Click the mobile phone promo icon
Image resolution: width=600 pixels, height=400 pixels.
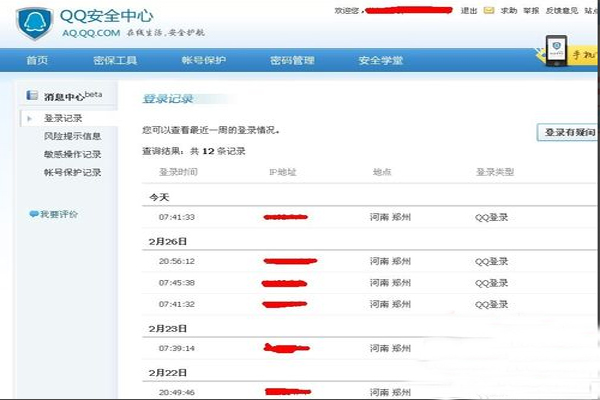click(556, 51)
